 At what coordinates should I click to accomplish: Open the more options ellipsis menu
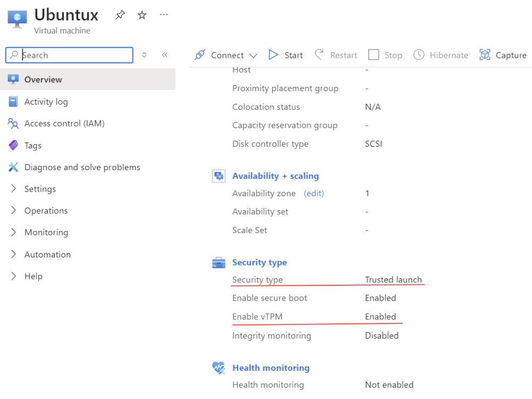point(164,14)
